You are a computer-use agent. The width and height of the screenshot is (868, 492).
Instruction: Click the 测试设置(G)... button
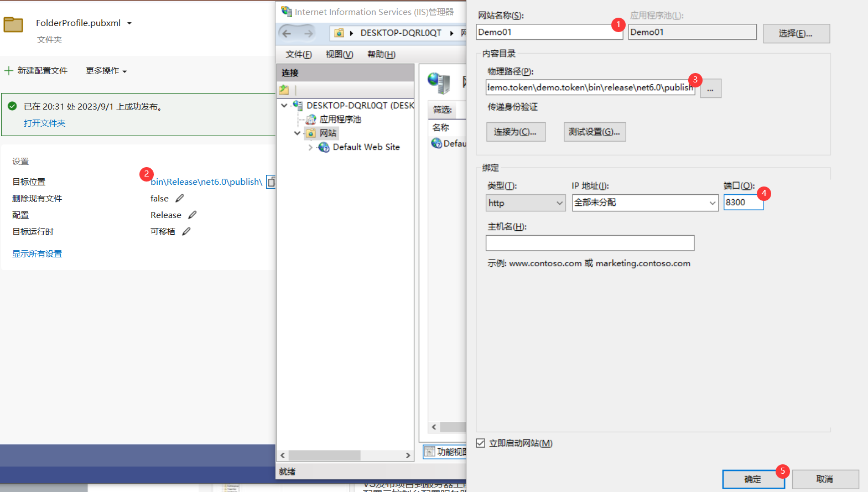pyautogui.click(x=595, y=132)
